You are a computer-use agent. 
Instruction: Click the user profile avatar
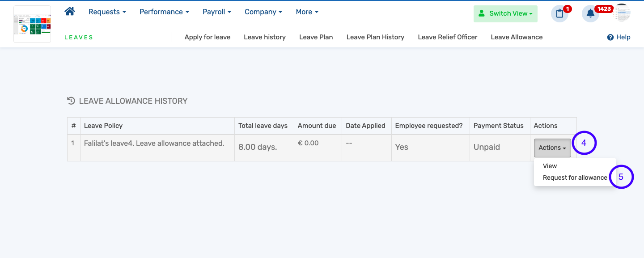pyautogui.click(x=622, y=13)
